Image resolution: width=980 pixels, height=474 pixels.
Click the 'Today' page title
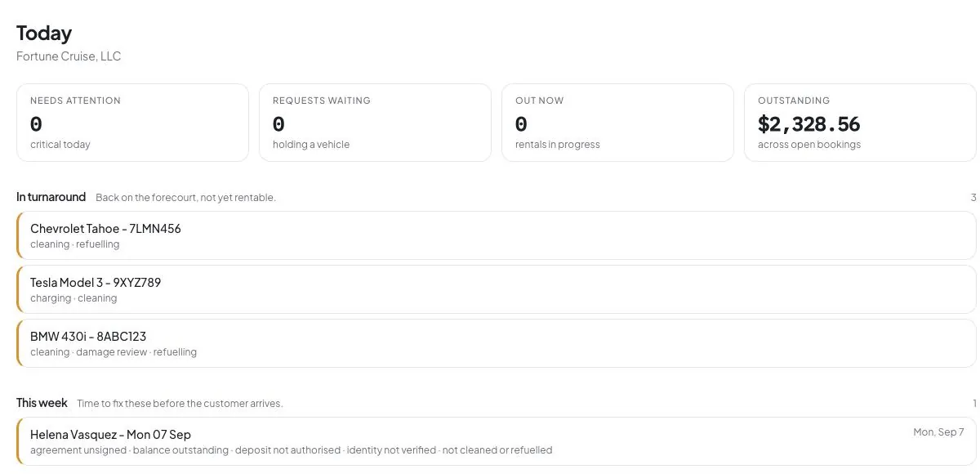tap(44, 33)
